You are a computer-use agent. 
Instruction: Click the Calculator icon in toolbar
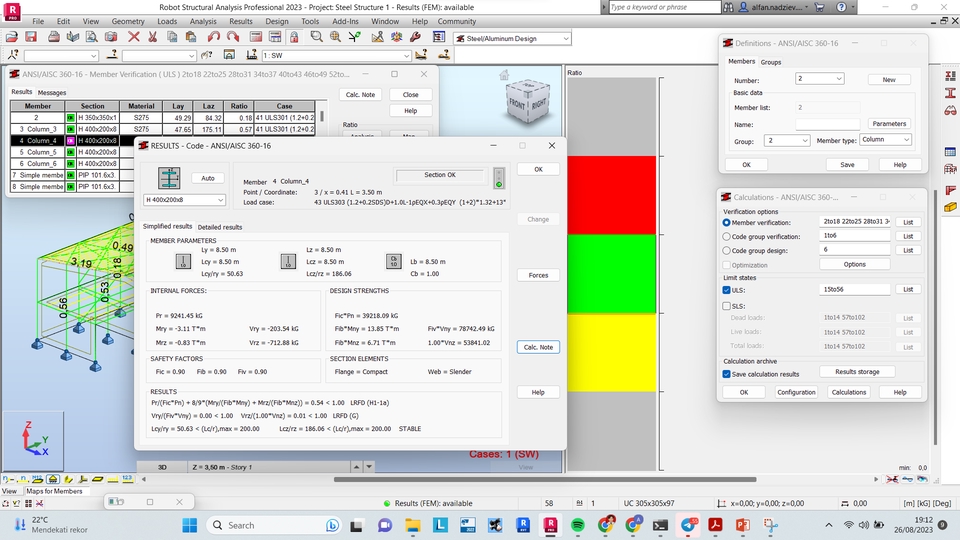[x=256, y=37]
